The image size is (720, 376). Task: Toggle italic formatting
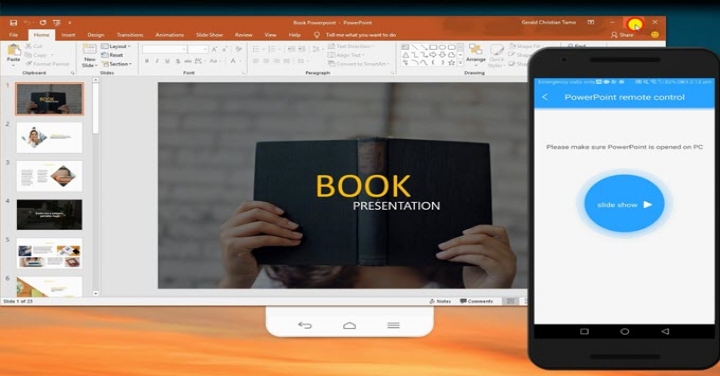(x=157, y=61)
